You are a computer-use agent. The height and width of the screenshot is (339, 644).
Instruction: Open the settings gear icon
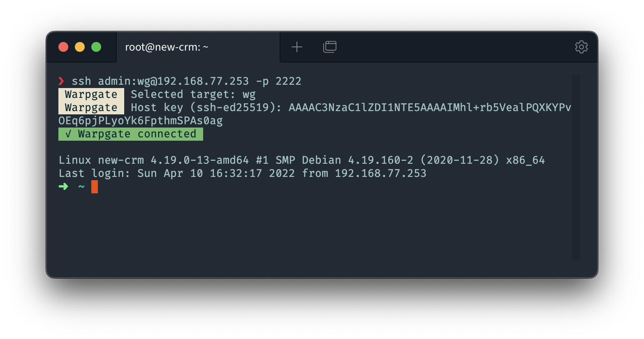(x=581, y=47)
